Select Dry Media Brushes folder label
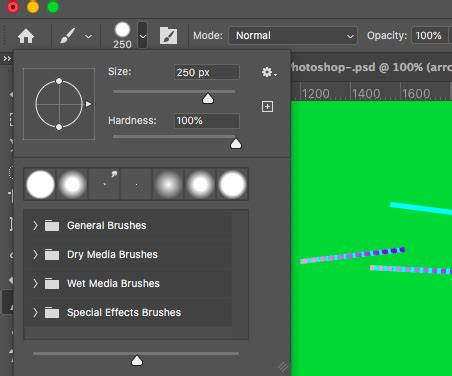Viewport: 452px width, 376px height. point(112,255)
